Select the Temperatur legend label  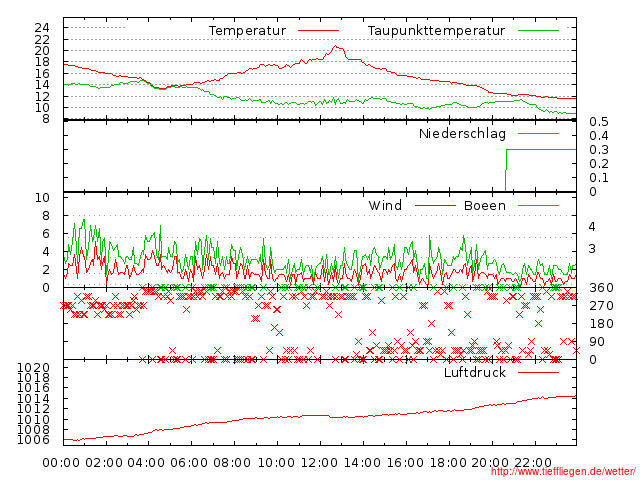pos(247,31)
